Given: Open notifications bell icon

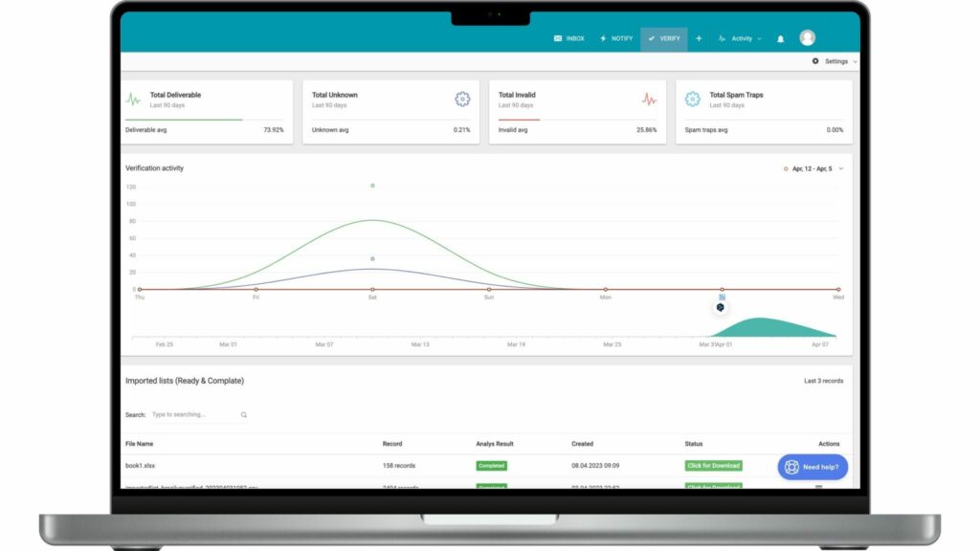Looking at the screenshot, I should (780, 39).
